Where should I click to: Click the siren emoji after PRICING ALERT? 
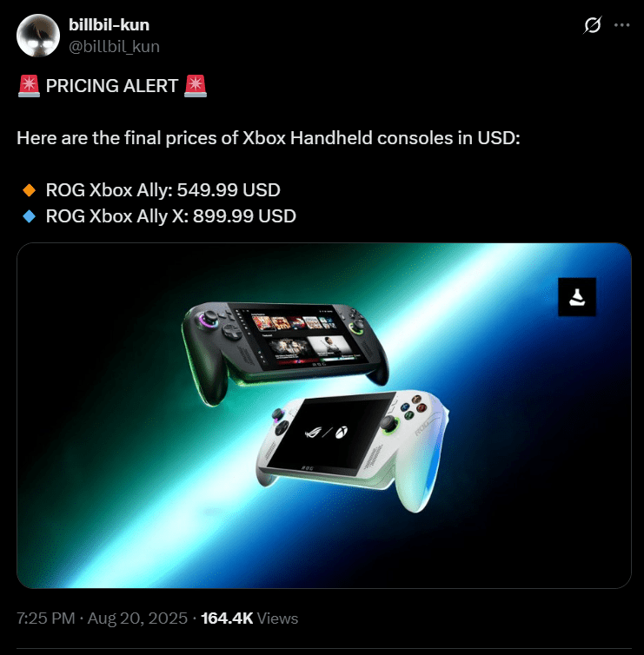[196, 86]
